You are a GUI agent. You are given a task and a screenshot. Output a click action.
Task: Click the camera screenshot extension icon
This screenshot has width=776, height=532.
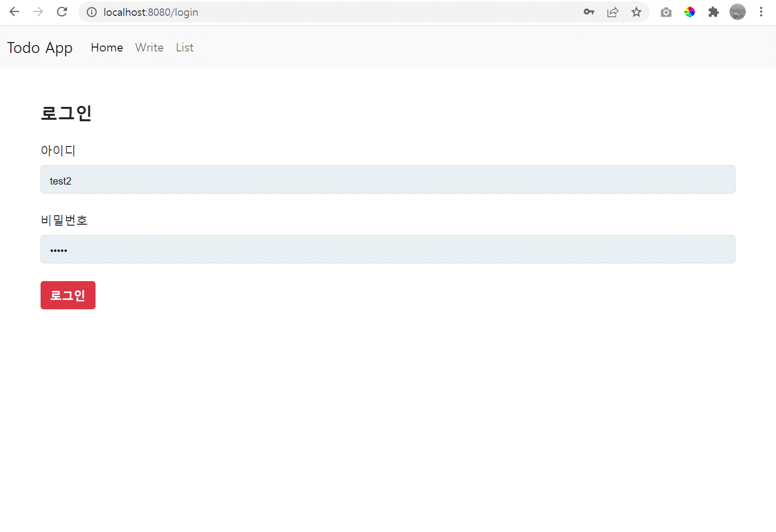pos(666,12)
